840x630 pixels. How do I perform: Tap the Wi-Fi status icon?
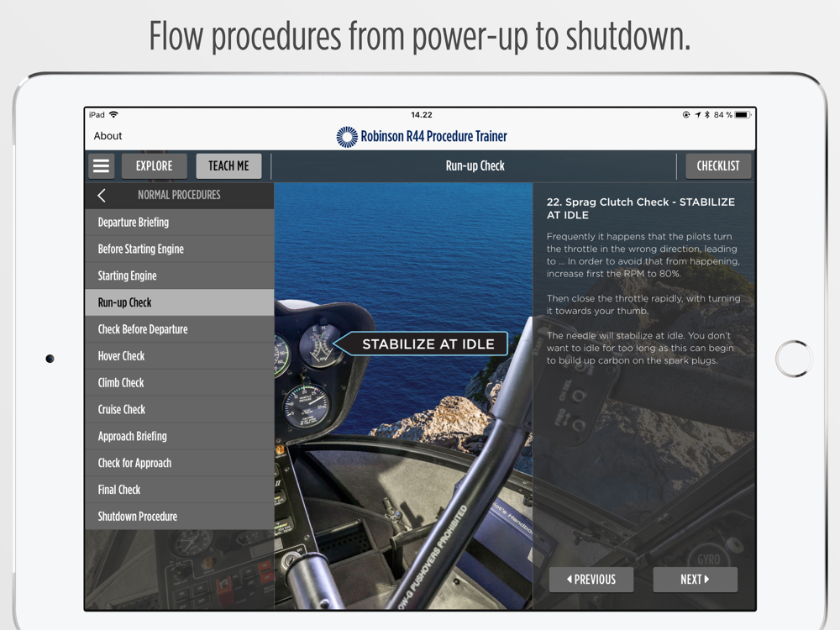pos(113,114)
